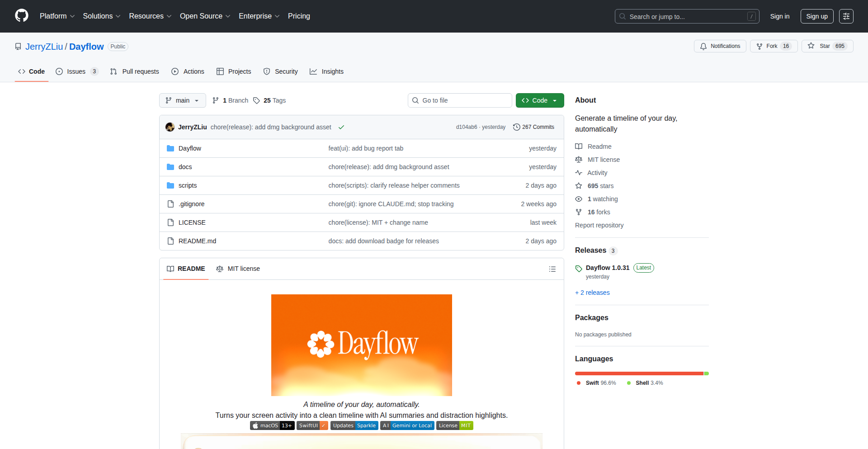Open the README.md file
This screenshot has height=449, width=868.
(x=198, y=241)
